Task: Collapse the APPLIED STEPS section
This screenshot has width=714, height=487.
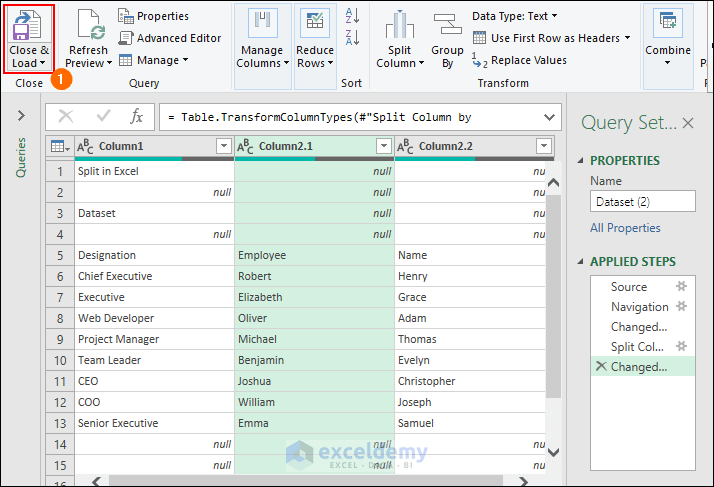Action: [x=580, y=261]
